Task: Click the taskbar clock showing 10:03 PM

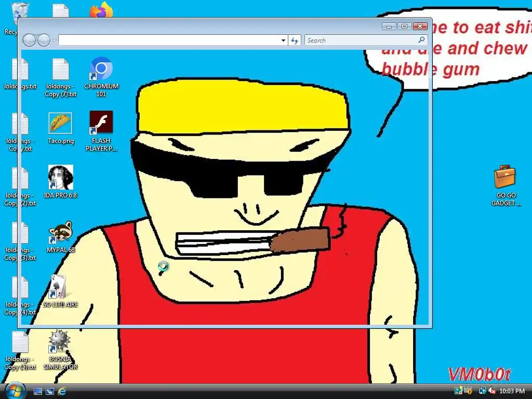Action: pyautogui.click(x=512, y=391)
